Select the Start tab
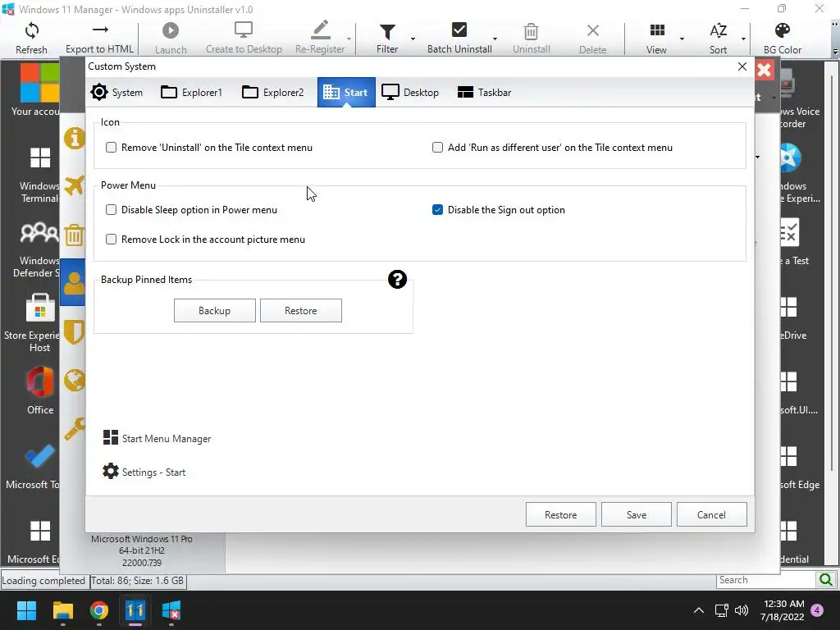The height and width of the screenshot is (630, 840). (x=346, y=92)
